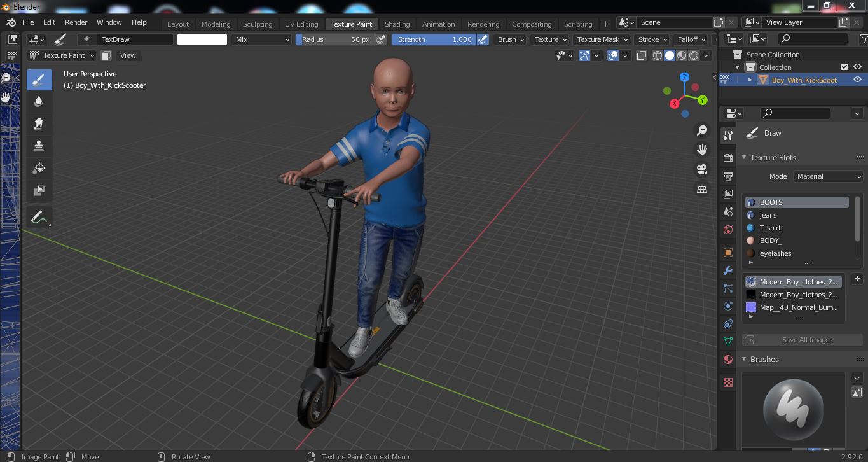Switch to the UV Editing workspace tab

[x=301, y=24]
